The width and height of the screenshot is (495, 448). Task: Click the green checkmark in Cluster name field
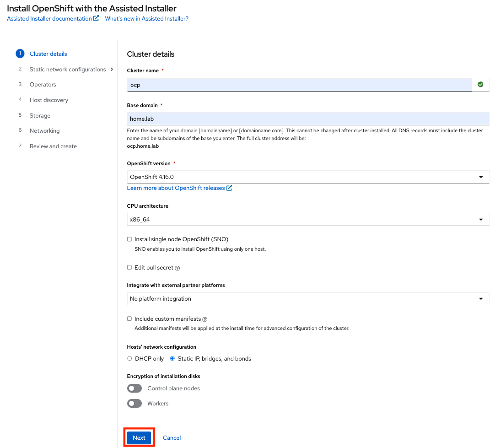click(480, 85)
